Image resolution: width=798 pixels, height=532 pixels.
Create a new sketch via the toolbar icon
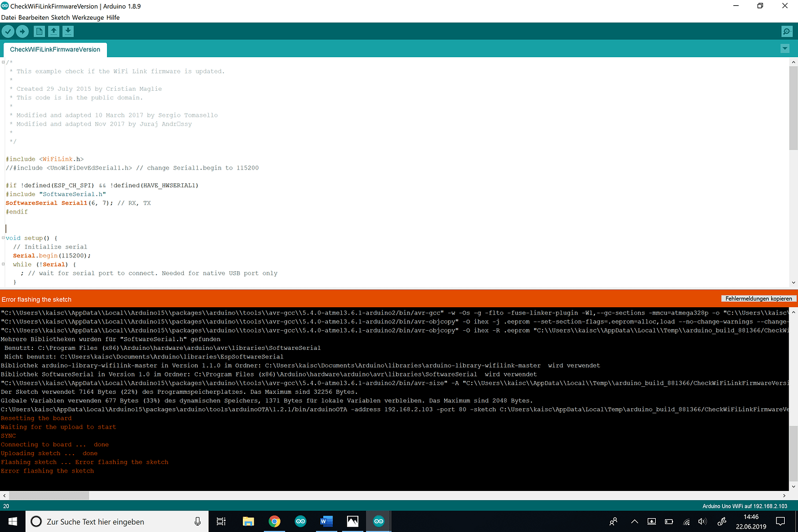pos(39,31)
